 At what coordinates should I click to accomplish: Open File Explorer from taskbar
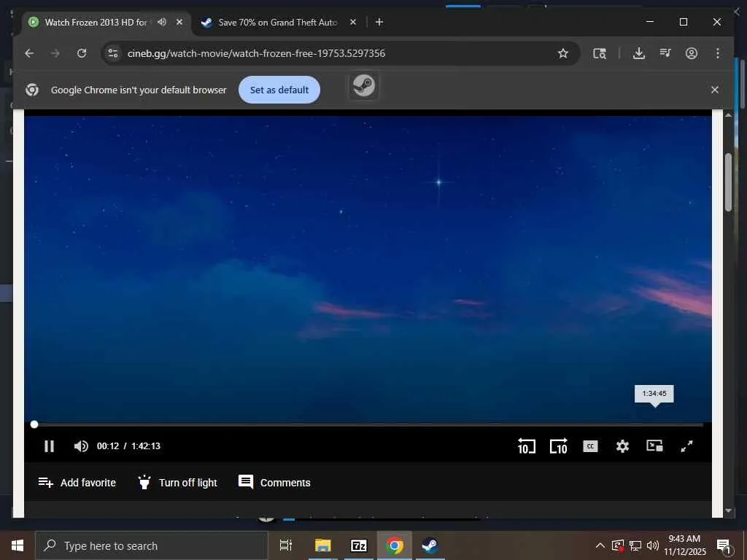322,545
